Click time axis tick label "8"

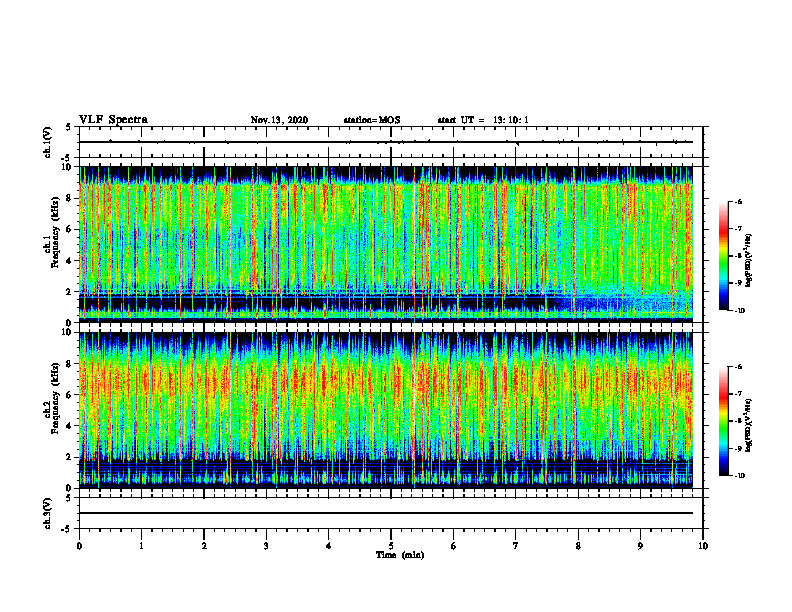[x=578, y=546]
